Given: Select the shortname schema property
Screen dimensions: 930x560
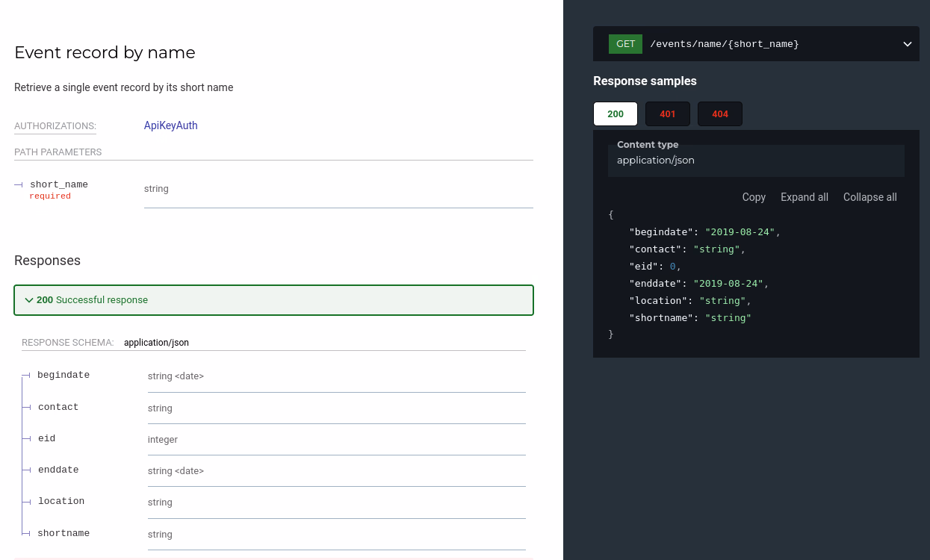Looking at the screenshot, I should [x=63, y=533].
